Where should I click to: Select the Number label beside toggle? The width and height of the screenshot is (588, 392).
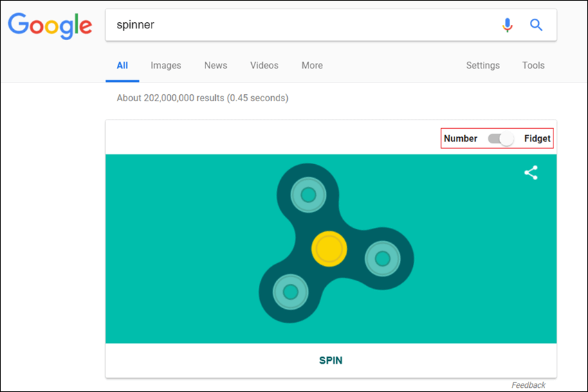click(x=461, y=139)
